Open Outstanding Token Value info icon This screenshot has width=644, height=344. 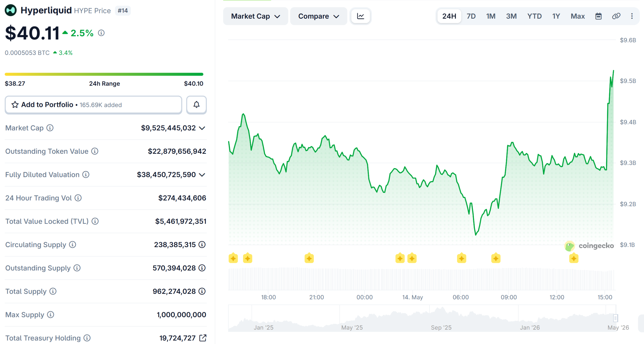click(95, 151)
